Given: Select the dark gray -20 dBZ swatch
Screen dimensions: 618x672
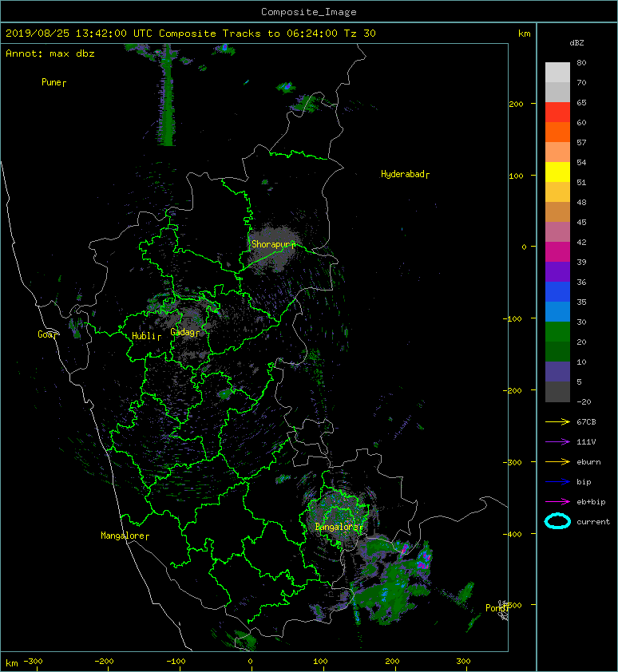Looking at the screenshot, I should (x=557, y=392).
